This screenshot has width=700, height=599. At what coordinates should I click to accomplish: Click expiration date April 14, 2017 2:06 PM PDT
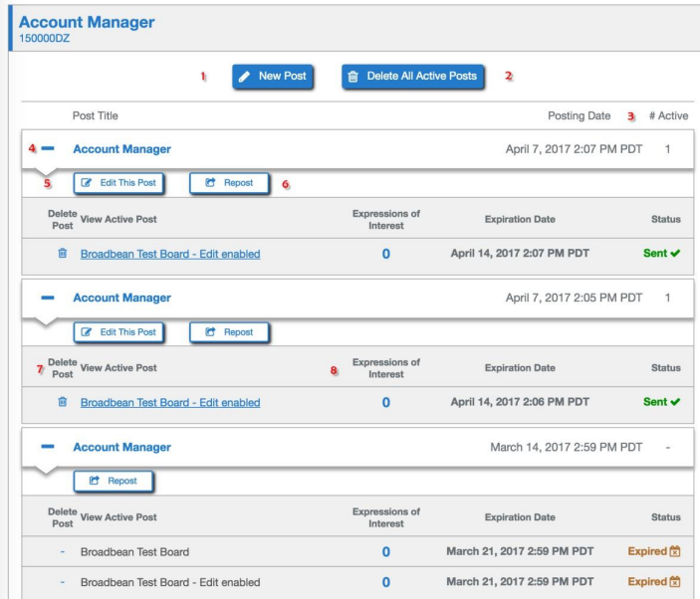click(x=520, y=402)
